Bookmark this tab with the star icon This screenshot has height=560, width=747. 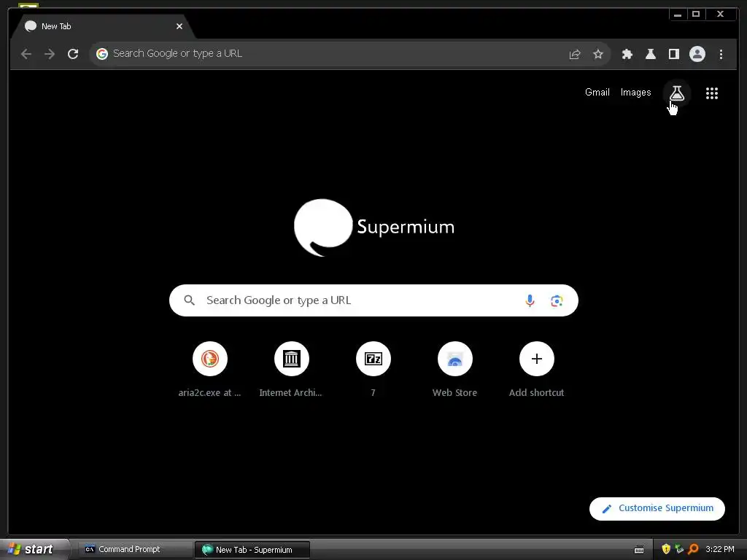pyautogui.click(x=598, y=54)
